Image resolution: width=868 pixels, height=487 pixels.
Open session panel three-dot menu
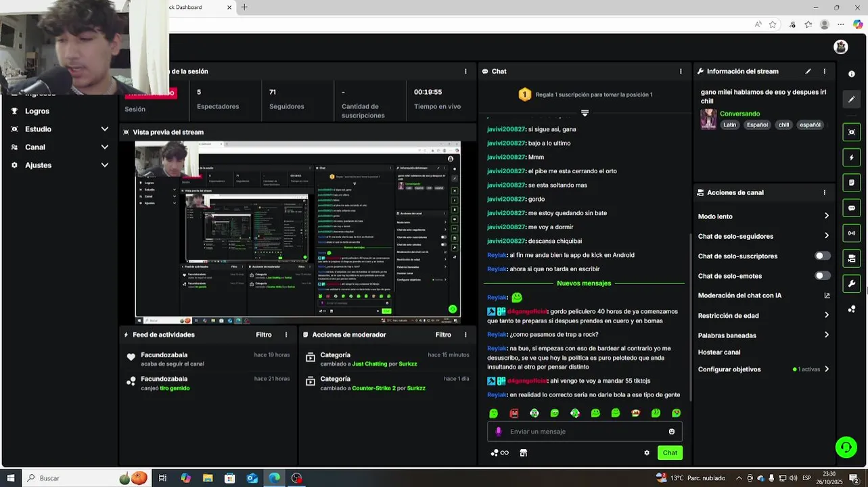[x=465, y=71]
